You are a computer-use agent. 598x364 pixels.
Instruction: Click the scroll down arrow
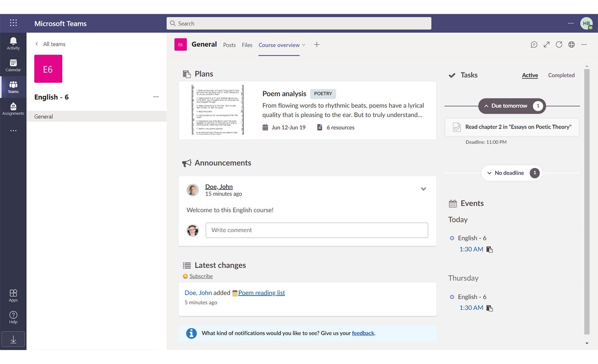coord(587,343)
